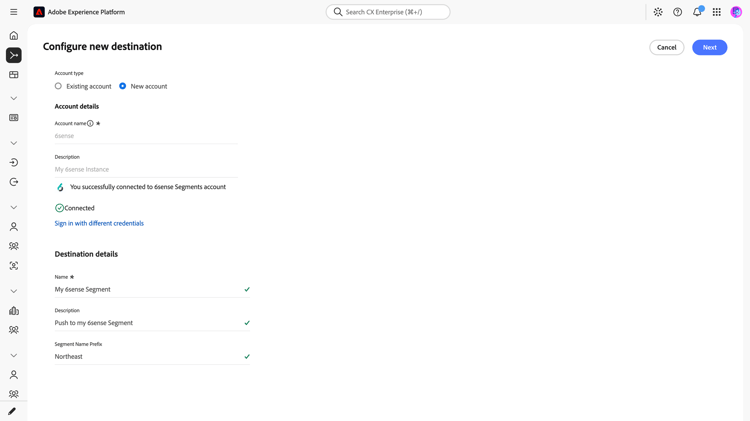750x421 pixels.
Task: Click the Account name input field
Action: 146,136
